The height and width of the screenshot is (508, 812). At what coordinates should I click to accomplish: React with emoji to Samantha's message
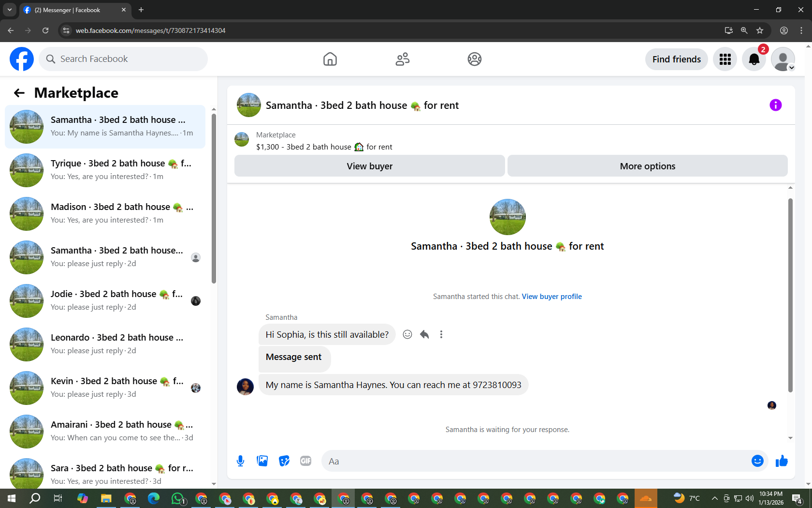(x=407, y=334)
